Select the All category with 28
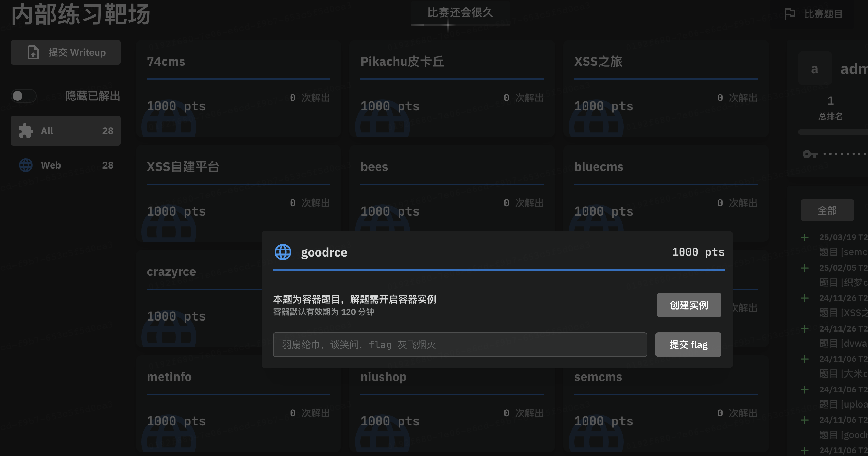Image resolution: width=868 pixels, height=456 pixels. pos(65,131)
